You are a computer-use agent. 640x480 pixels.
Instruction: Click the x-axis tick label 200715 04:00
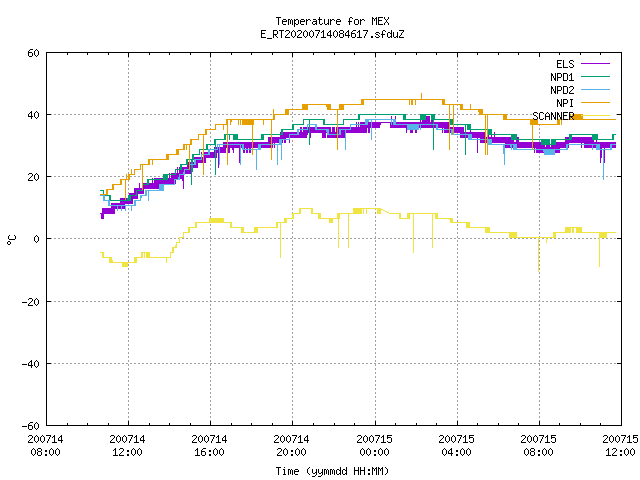click(456, 446)
